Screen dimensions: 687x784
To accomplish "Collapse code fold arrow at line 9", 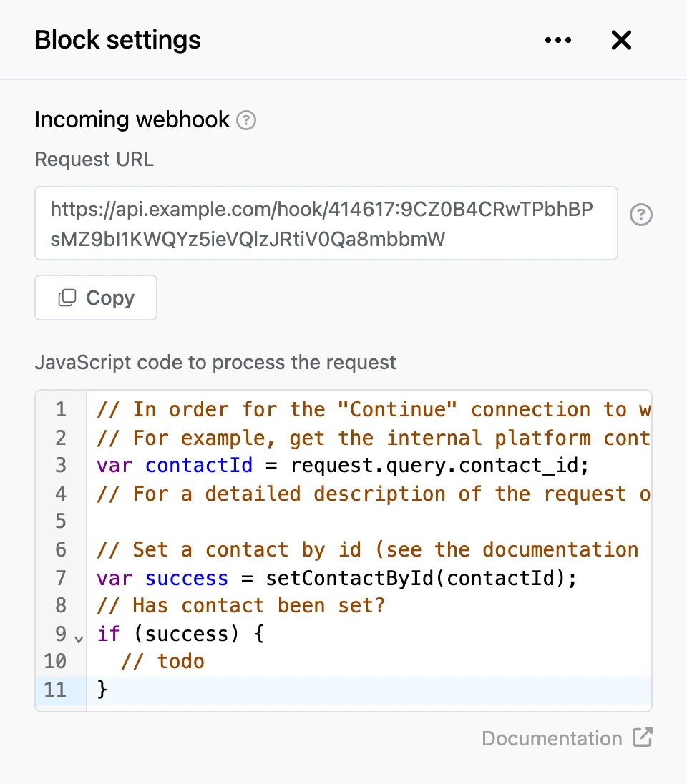I will click(79, 639).
